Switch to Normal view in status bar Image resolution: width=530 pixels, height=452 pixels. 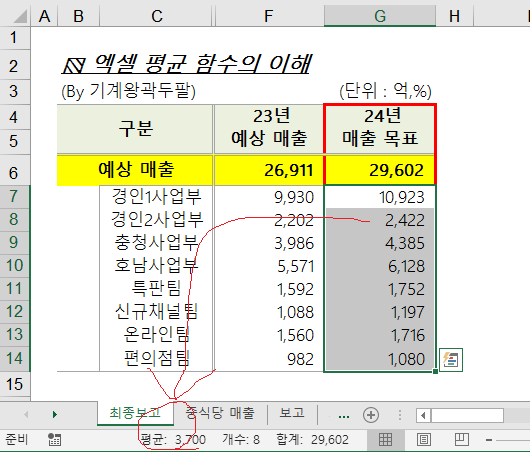tap(385, 440)
